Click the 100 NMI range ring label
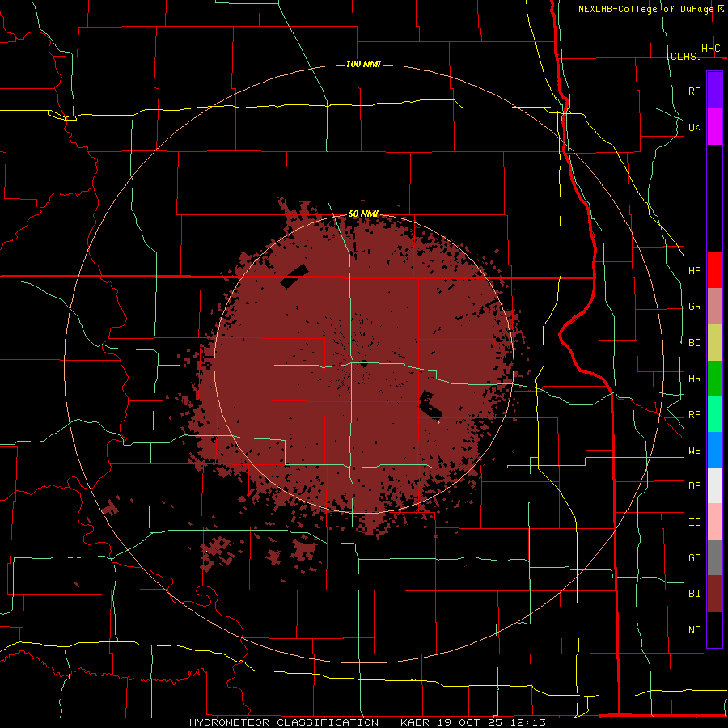 363,64
